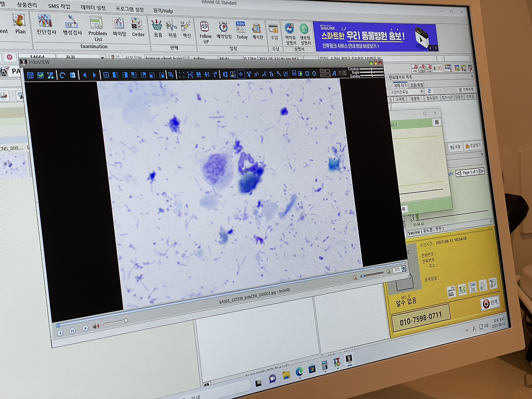This screenshot has width=532, height=399.
Task: Select the pan/move tool in IntoVIEW
Action: 241,74
